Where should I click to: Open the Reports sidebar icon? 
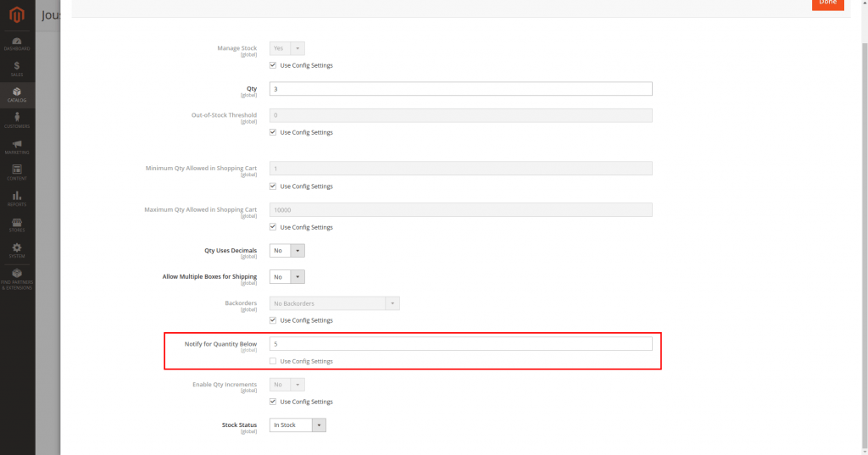pyautogui.click(x=17, y=199)
